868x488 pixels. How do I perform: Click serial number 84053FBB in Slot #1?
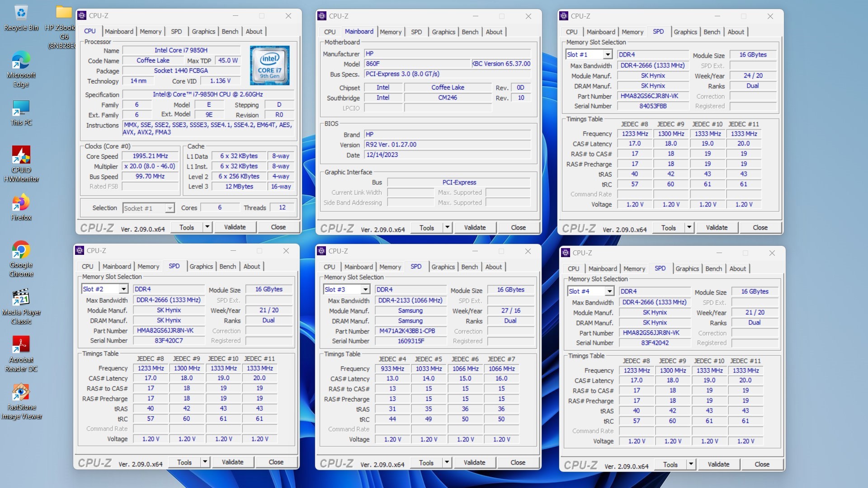[653, 106]
